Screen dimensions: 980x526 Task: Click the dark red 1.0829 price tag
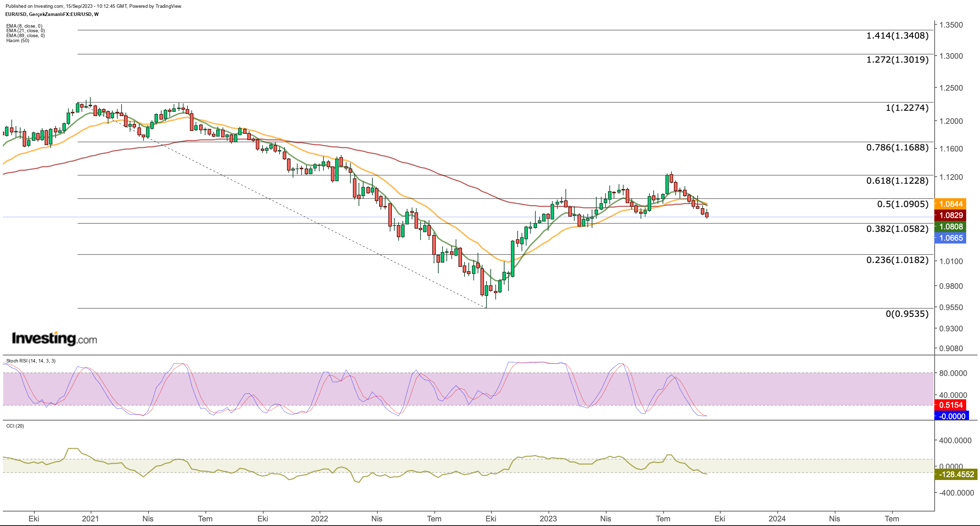coord(950,216)
